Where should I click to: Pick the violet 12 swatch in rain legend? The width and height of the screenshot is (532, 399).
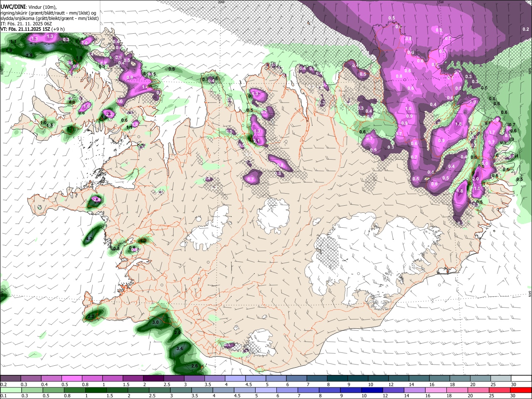point(394,390)
